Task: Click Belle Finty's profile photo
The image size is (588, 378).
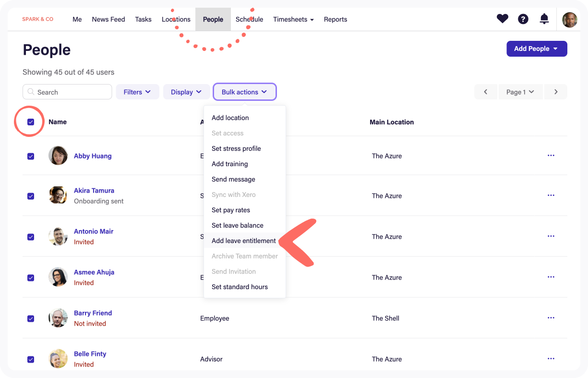Action: (58, 359)
